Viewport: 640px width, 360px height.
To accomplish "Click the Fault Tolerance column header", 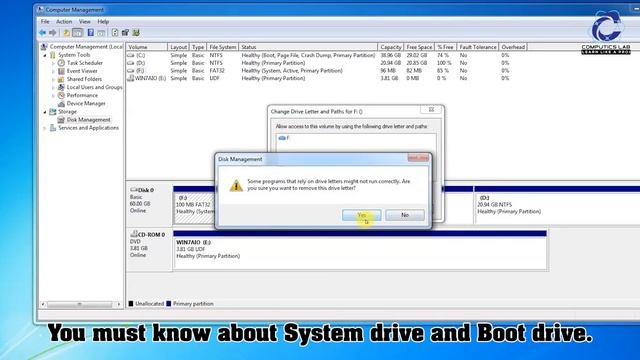I will [x=478, y=47].
